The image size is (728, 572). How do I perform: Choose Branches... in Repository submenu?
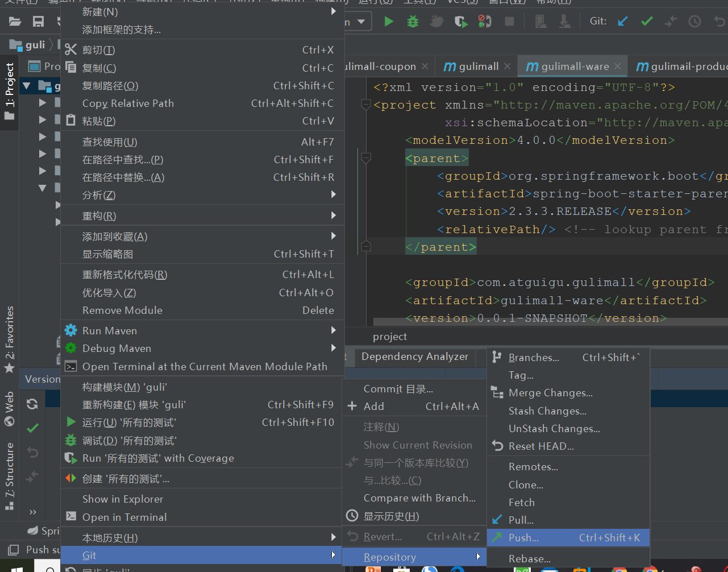coord(568,358)
